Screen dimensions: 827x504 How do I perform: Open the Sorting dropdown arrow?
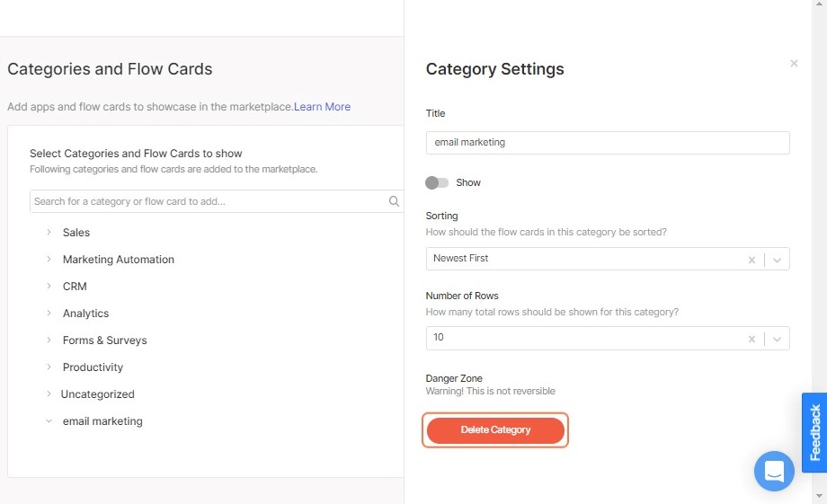(x=777, y=260)
